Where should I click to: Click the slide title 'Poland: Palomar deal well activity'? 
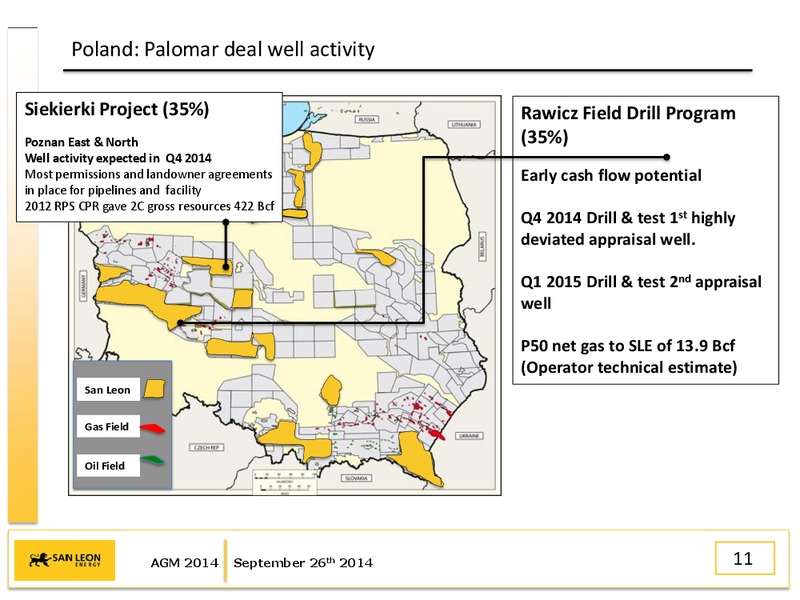(x=223, y=49)
